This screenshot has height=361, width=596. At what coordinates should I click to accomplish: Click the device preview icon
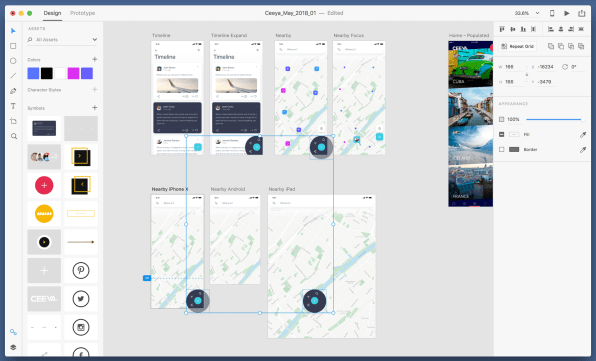(x=552, y=13)
